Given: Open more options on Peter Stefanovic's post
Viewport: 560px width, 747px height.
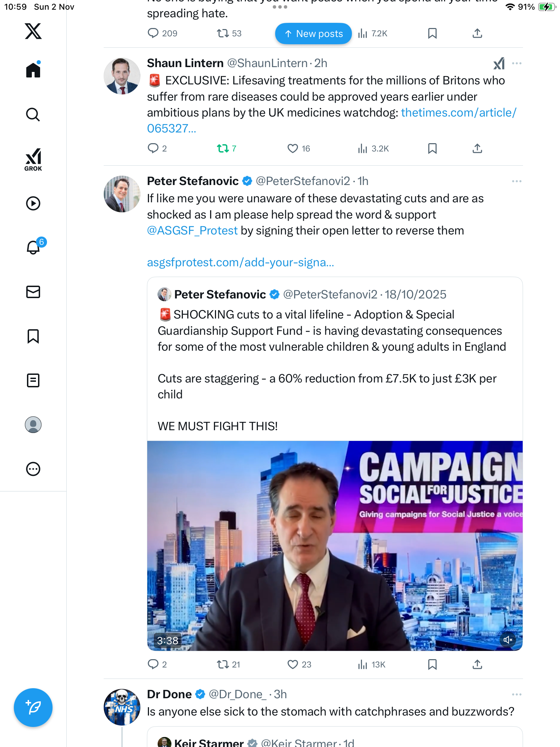Looking at the screenshot, I should tap(516, 181).
